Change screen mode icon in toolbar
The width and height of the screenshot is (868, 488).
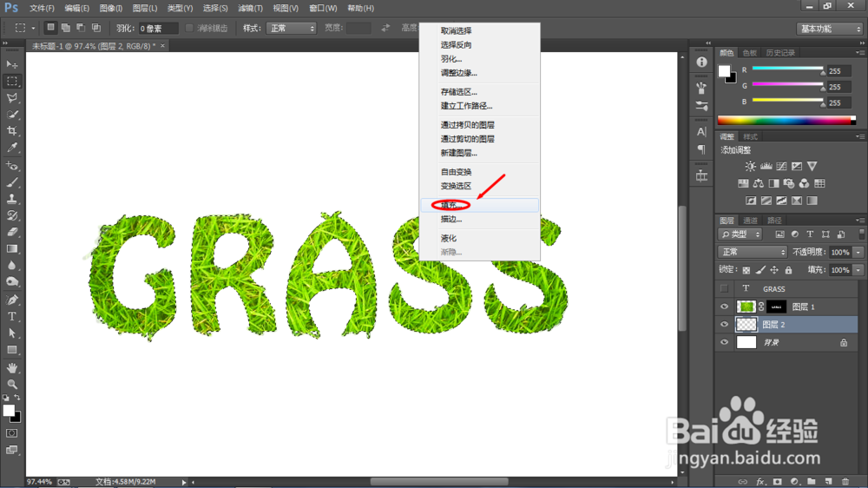11,450
